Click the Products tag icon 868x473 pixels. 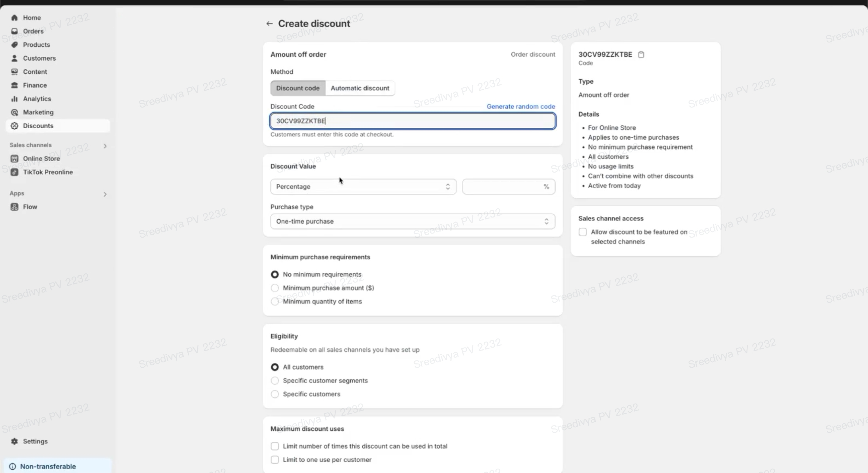pos(14,45)
